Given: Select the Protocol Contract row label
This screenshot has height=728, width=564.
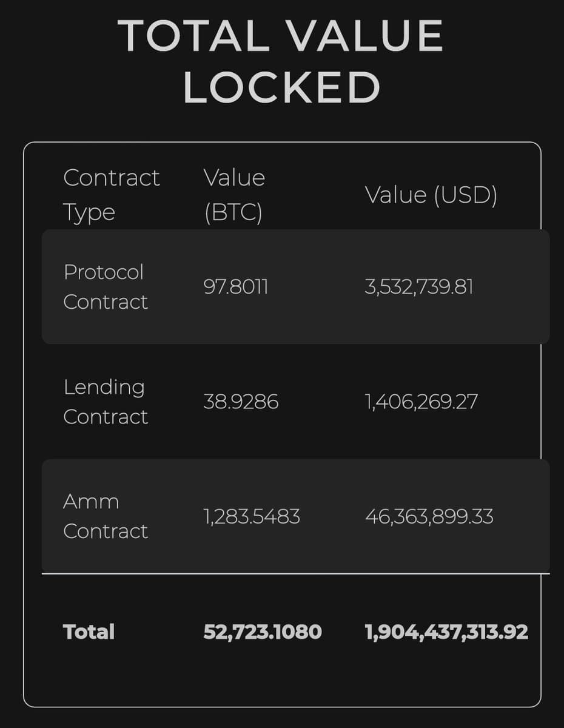Looking at the screenshot, I should coord(106,286).
